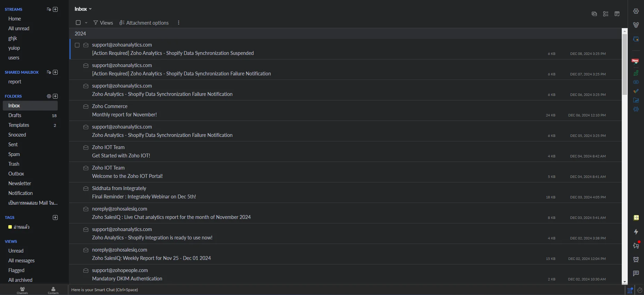Add a shared mailbox with plus icon
Screen dimensions: 644x295
pyautogui.click(x=55, y=72)
